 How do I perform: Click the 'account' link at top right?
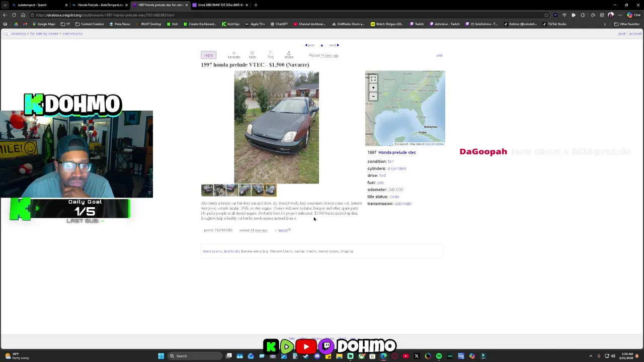[x=635, y=34]
